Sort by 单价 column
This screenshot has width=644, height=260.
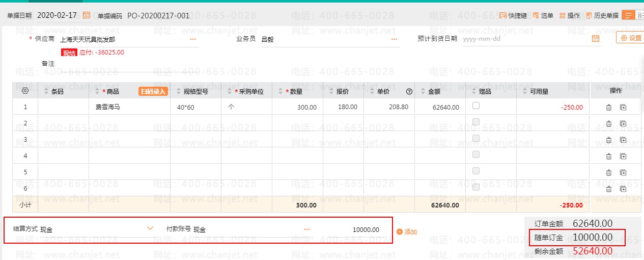[x=371, y=92]
